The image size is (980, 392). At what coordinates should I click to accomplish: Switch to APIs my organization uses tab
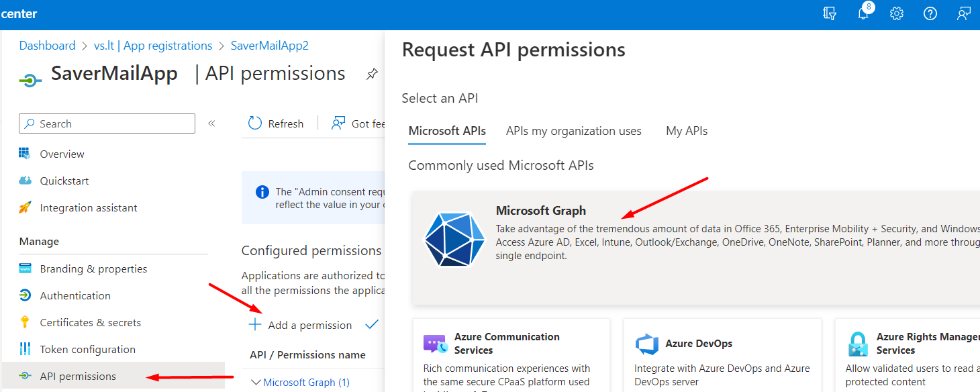click(574, 131)
